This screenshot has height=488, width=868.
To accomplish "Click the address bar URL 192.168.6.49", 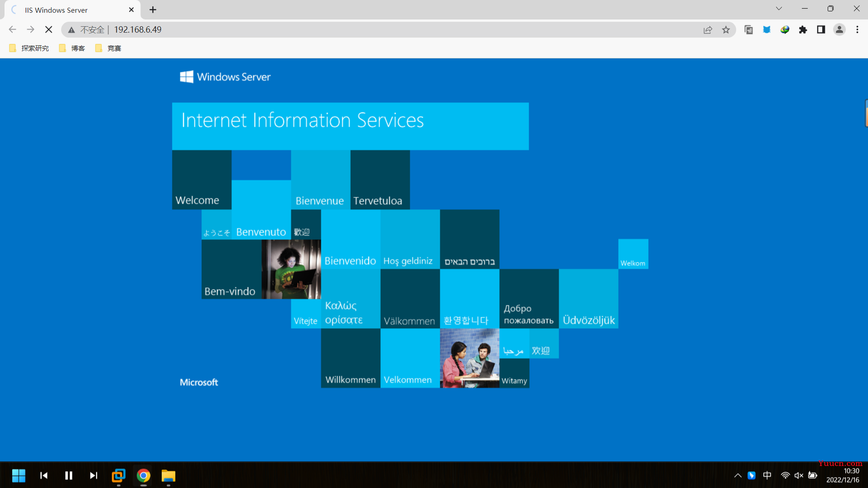I will [138, 30].
